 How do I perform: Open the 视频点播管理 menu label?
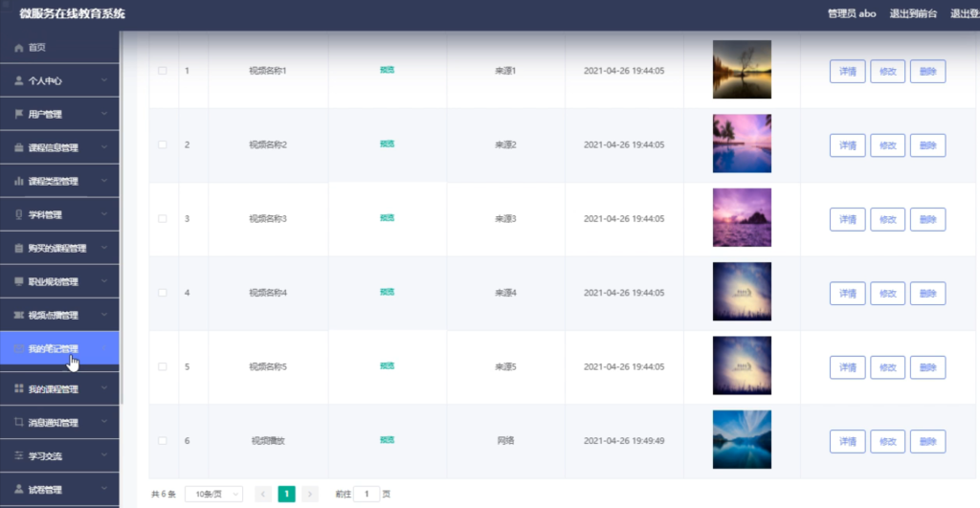54,316
